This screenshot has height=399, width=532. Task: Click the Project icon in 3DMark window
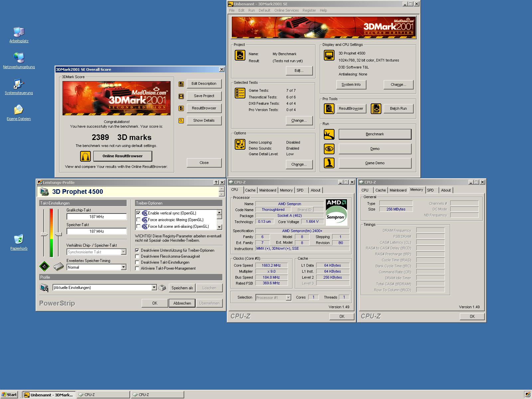[x=240, y=55]
